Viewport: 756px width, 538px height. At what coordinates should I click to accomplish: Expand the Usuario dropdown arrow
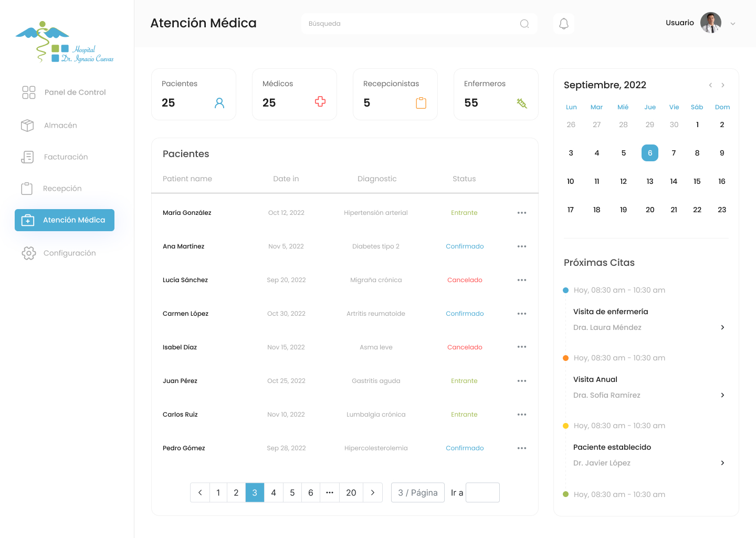733,24
